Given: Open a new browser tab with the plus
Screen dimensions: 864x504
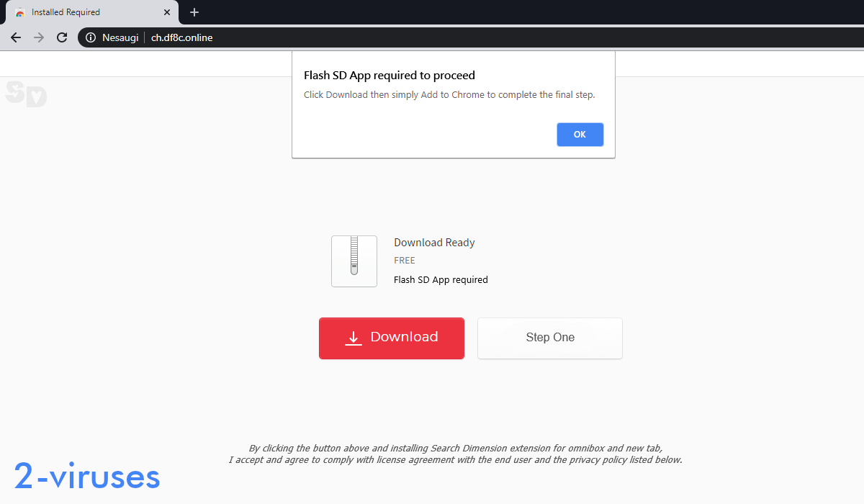Looking at the screenshot, I should click(194, 12).
